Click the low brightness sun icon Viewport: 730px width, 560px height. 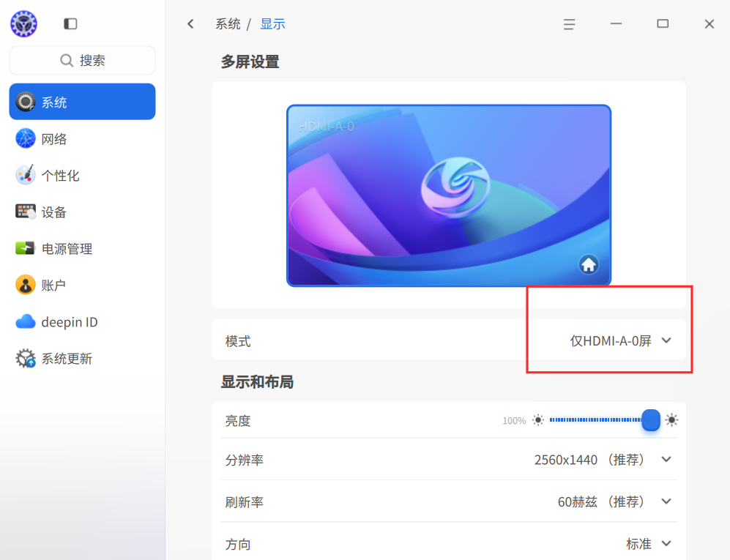pyautogui.click(x=538, y=420)
